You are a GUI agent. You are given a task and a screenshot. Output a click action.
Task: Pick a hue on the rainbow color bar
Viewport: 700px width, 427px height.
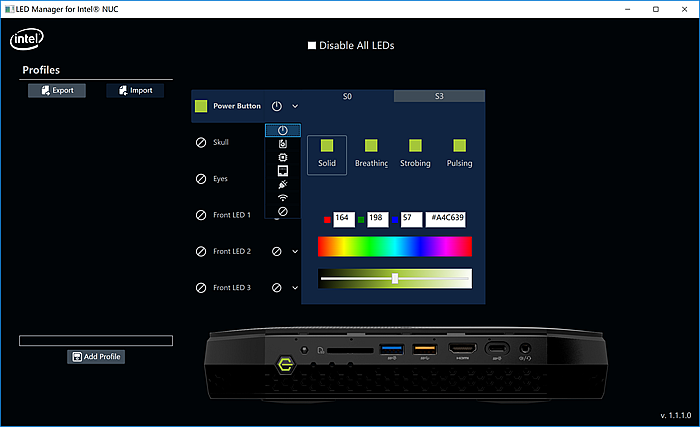[x=395, y=247]
